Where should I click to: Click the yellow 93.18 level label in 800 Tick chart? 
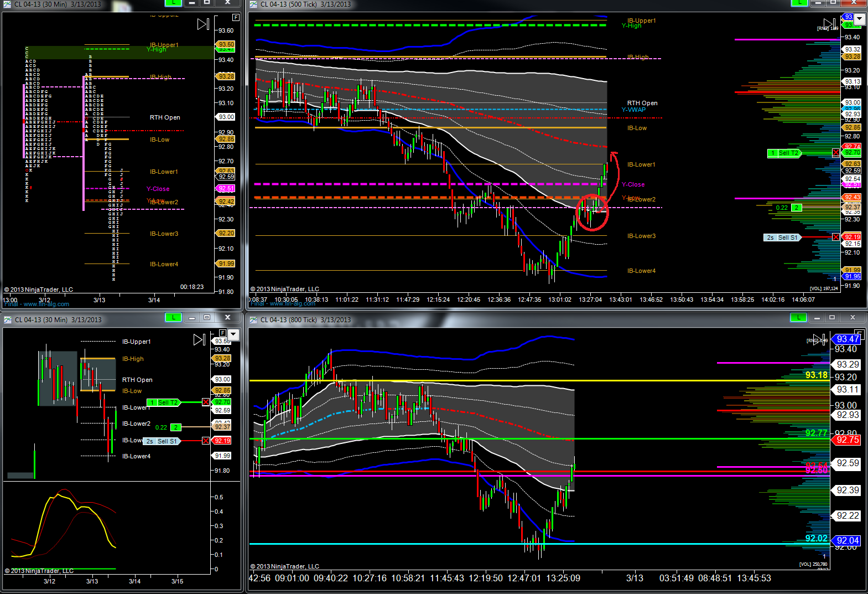pos(817,375)
